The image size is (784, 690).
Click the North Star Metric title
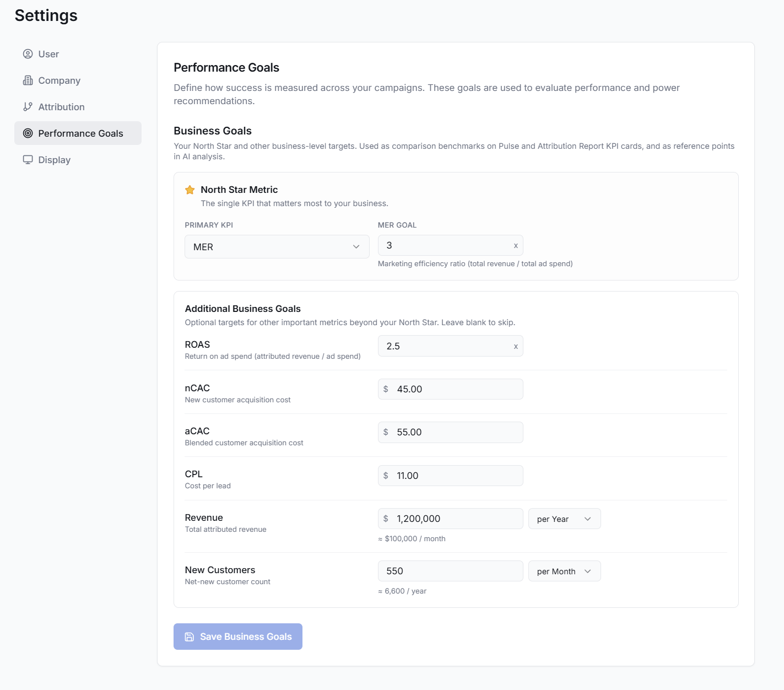click(x=239, y=190)
